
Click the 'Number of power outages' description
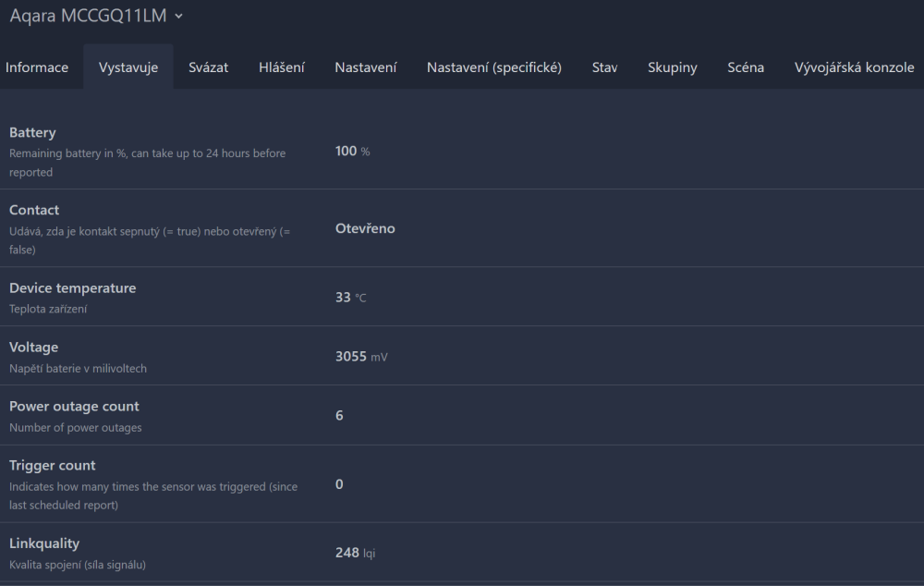(76, 427)
